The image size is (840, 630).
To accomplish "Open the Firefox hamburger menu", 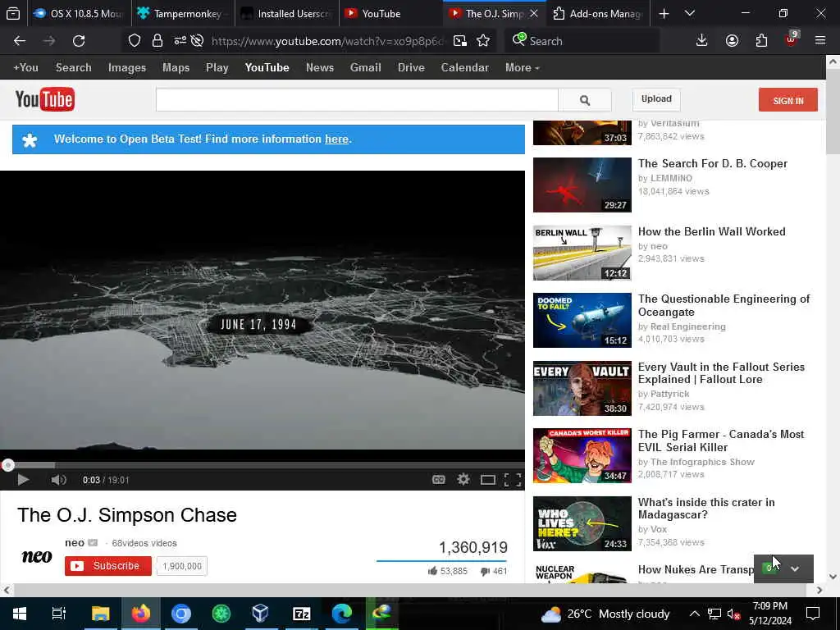I will (820, 41).
